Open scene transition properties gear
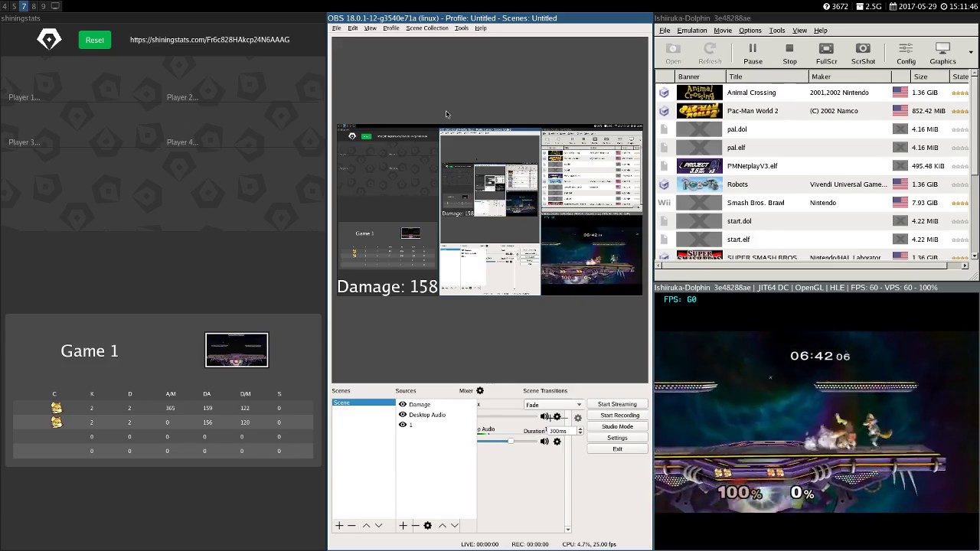The image size is (980, 551). pyautogui.click(x=578, y=418)
